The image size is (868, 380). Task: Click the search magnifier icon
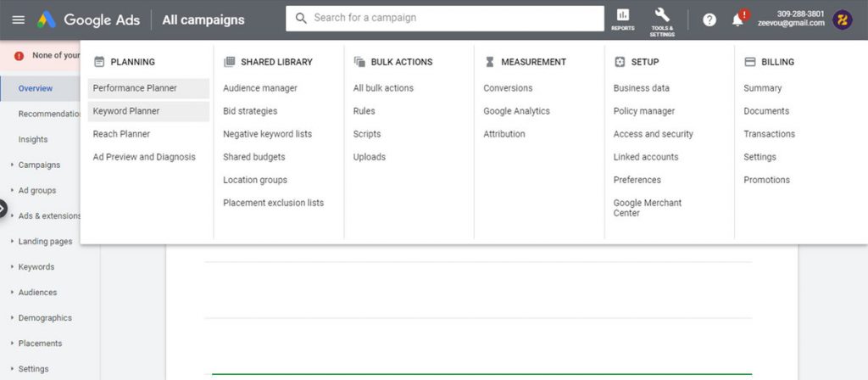(x=301, y=19)
